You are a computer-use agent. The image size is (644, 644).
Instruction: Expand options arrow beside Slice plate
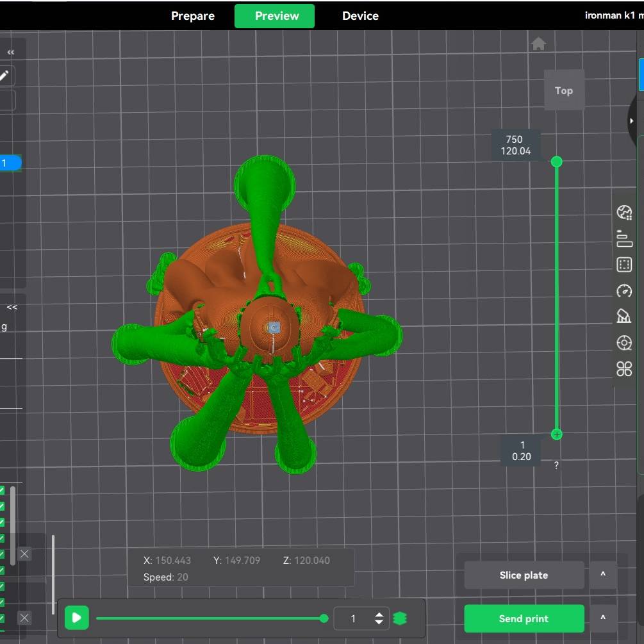coord(603,575)
